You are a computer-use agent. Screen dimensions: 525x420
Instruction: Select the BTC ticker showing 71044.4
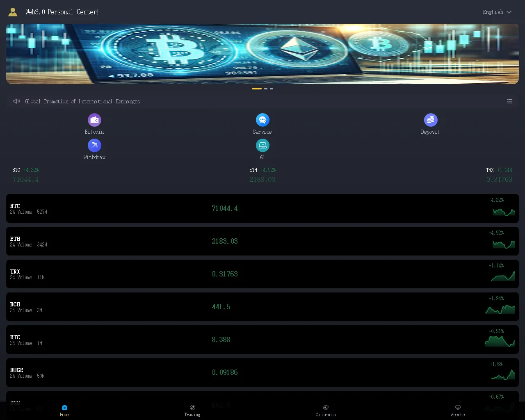click(x=25, y=175)
